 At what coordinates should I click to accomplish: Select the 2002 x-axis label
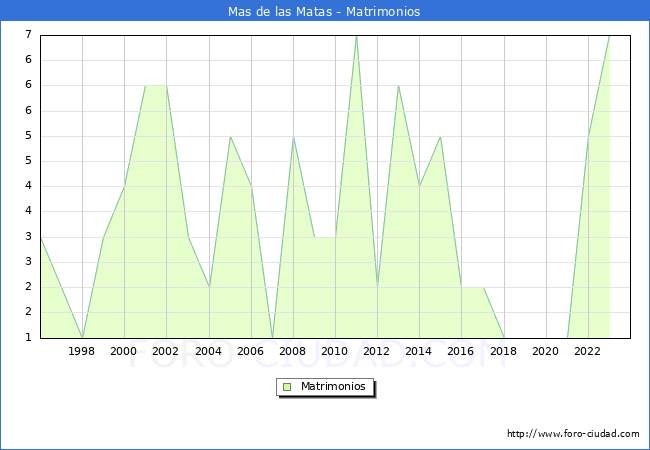click(x=165, y=351)
